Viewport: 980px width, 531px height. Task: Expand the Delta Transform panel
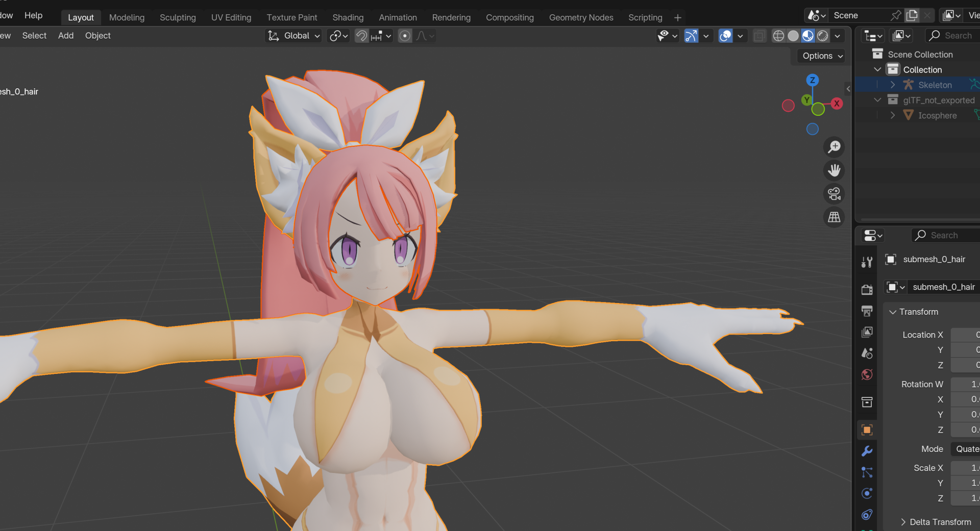click(x=935, y=522)
